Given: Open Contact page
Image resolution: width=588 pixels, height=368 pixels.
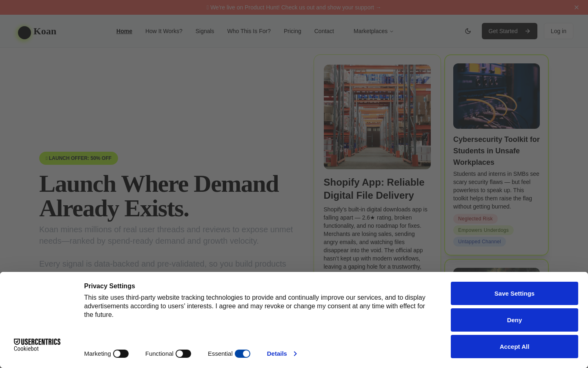Looking at the screenshot, I should coord(324,31).
